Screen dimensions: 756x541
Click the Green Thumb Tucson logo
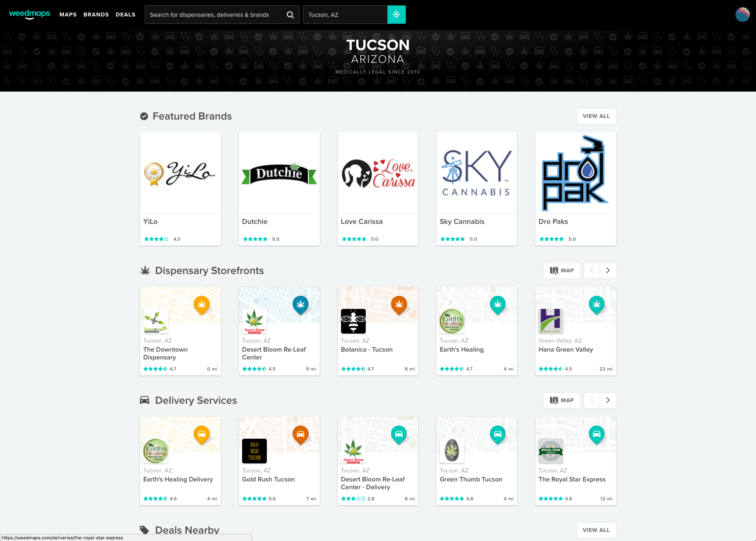(x=452, y=451)
